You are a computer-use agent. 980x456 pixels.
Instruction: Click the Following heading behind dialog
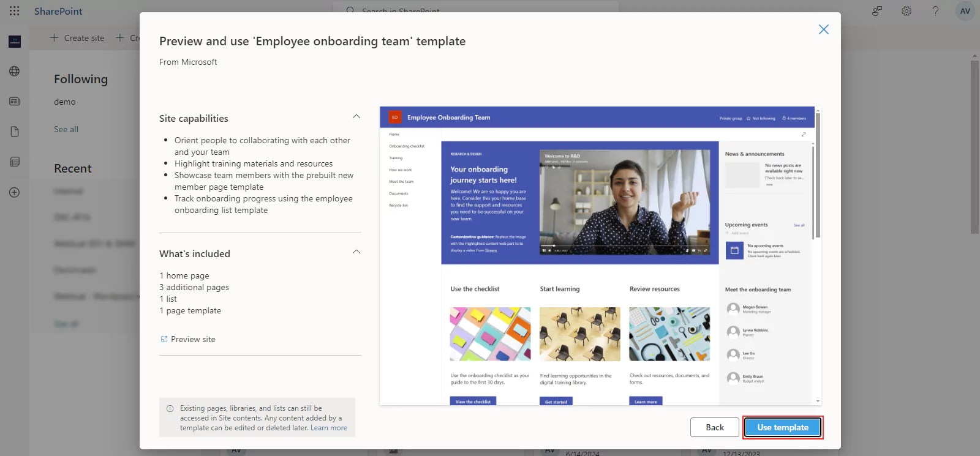coord(81,79)
